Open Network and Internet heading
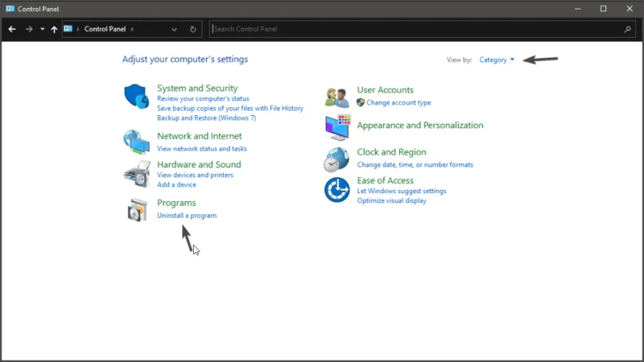 coord(199,136)
